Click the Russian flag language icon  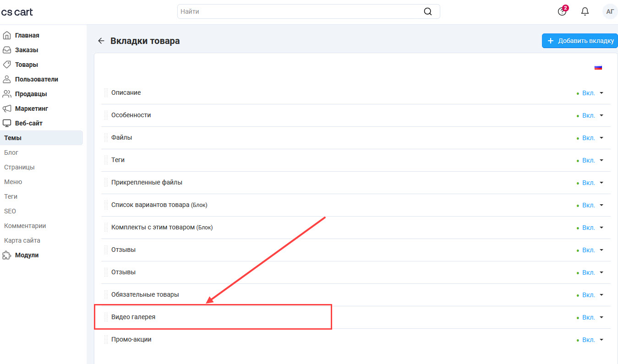pos(598,67)
